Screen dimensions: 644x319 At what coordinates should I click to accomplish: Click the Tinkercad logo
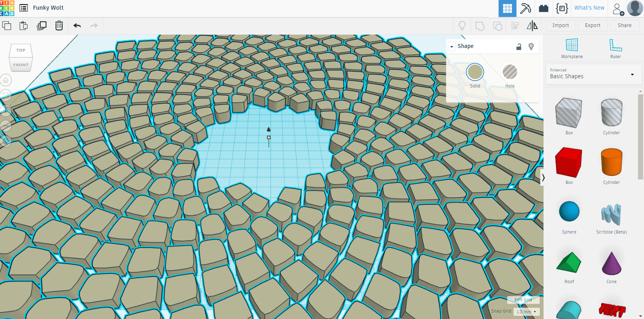click(x=7, y=8)
